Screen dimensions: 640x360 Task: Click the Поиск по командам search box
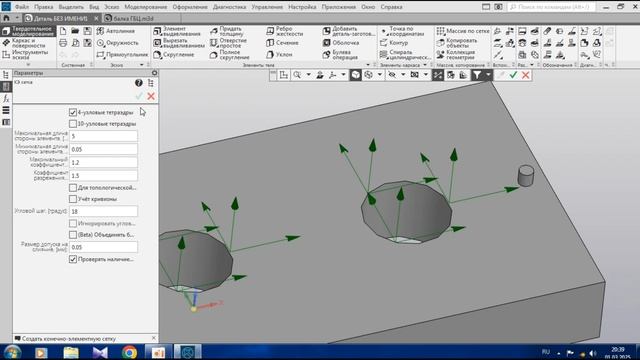tap(551, 7)
